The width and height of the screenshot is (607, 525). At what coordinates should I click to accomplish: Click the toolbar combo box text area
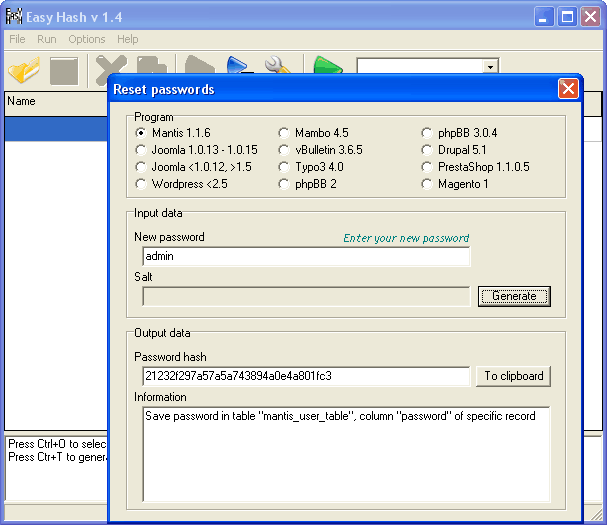420,66
